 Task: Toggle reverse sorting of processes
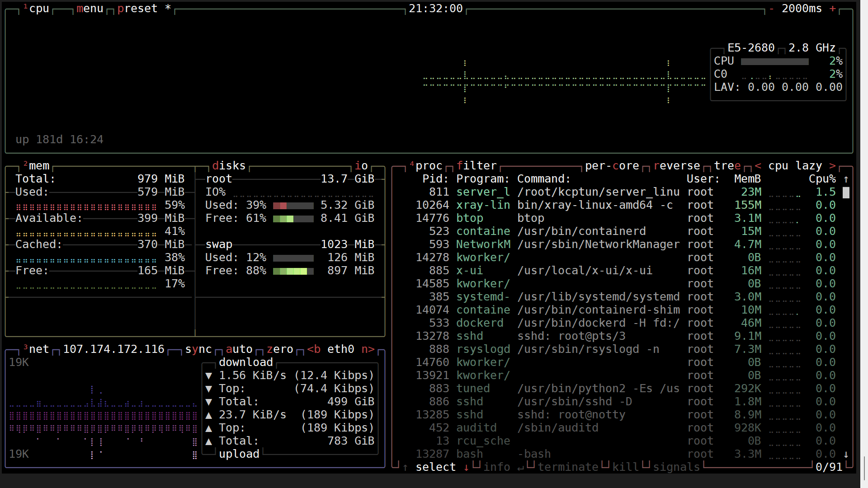tap(676, 166)
